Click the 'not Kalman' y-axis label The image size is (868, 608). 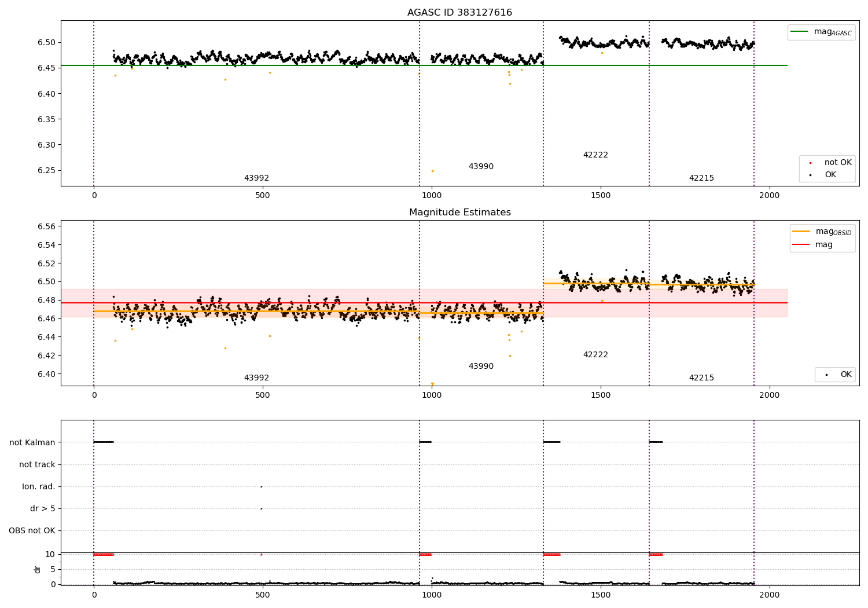pos(32,443)
